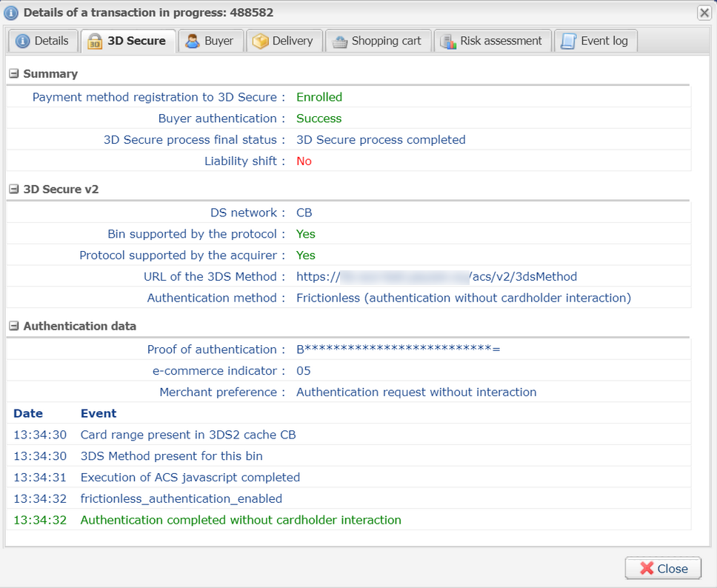This screenshot has height=588, width=717.
Task: Click the e-commerce indicator '05' value
Action: tap(304, 371)
